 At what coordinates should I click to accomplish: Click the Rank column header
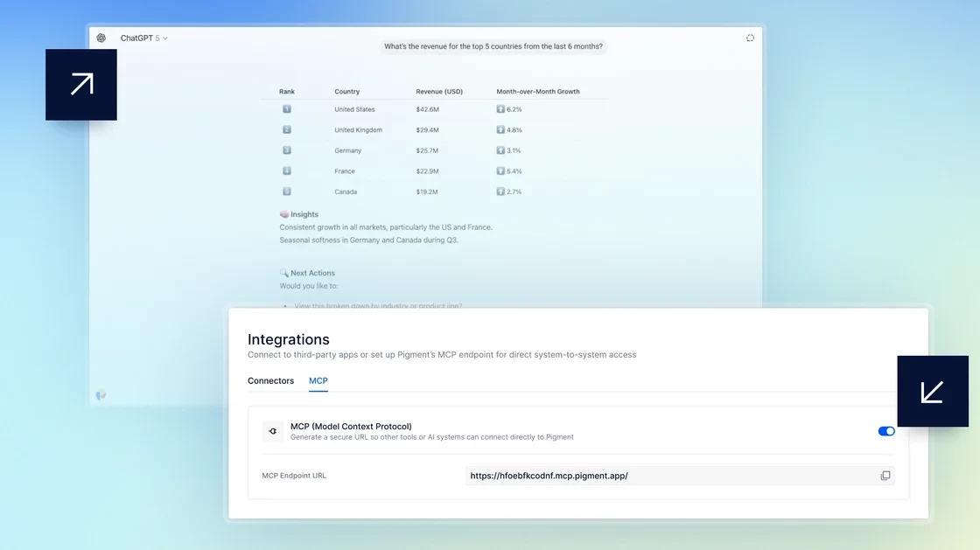pyautogui.click(x=287, y=92)
